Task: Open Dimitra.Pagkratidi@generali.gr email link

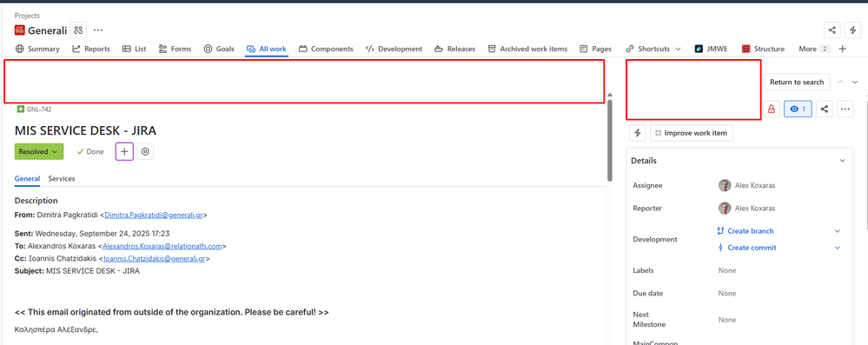Action: tap(154, 215)
